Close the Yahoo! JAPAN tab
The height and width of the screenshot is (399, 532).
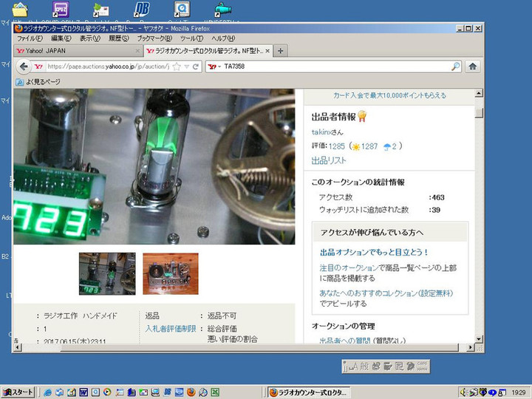point(137,51)
